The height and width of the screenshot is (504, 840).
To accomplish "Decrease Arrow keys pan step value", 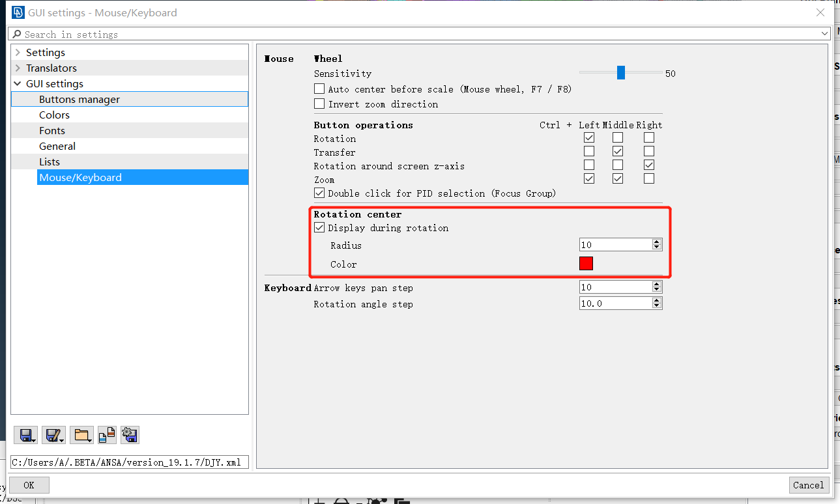I will (x=657, y=290).
